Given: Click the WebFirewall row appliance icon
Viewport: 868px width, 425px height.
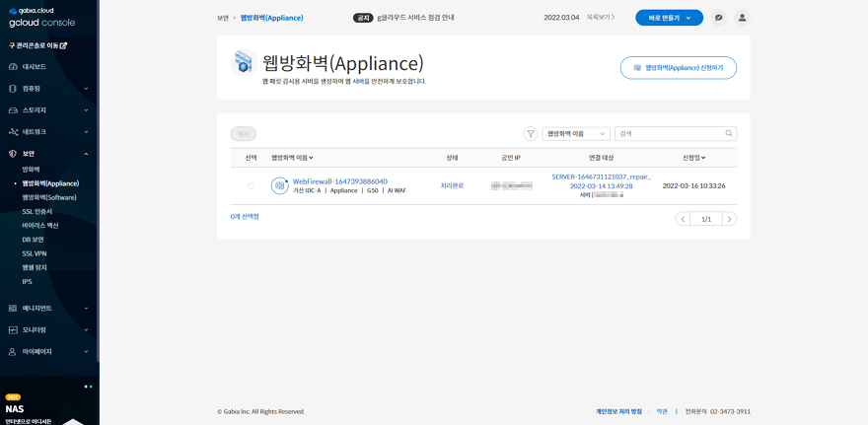Looking at the screenshot, I should [279, 185].
